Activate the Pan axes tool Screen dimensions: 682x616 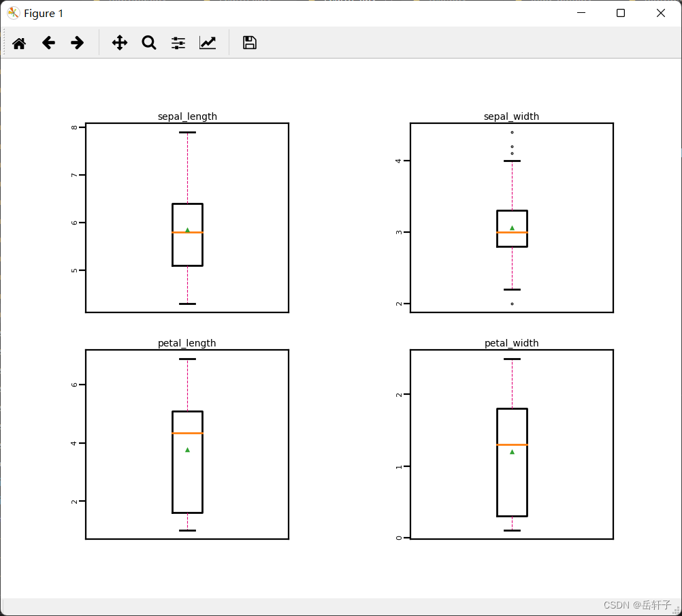pyautogui.click(x=120, y=43)
